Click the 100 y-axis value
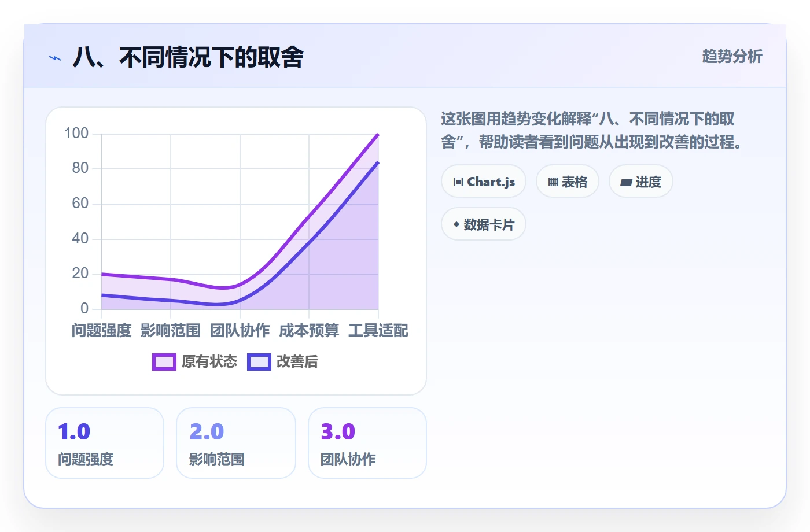This screenshot has height=532, width=810. [76, 134]
